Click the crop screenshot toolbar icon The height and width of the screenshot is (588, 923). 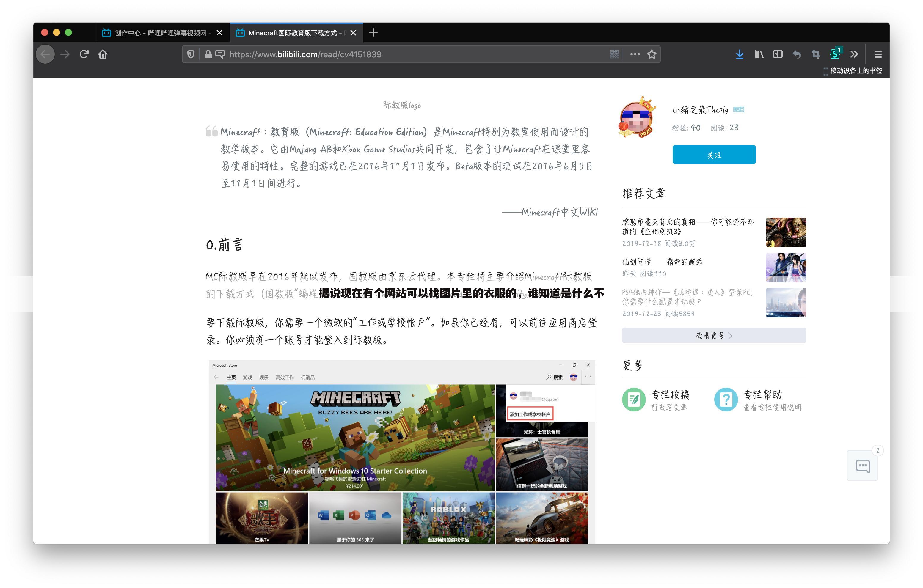tap(816, 54)
